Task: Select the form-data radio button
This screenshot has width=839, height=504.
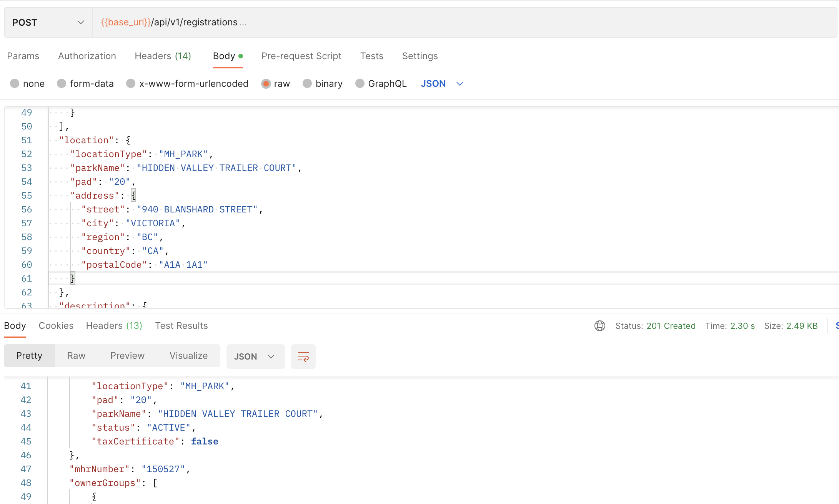Action: click(62, 83)
